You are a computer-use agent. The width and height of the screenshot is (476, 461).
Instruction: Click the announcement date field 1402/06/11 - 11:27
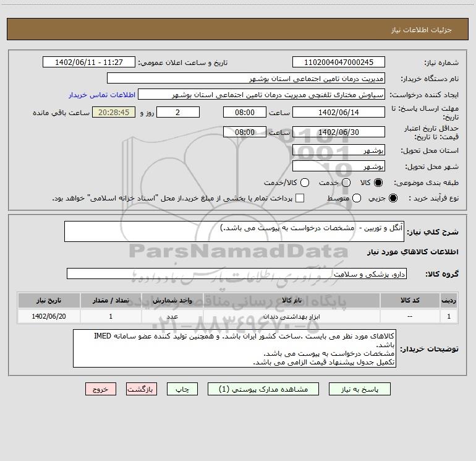89,62
